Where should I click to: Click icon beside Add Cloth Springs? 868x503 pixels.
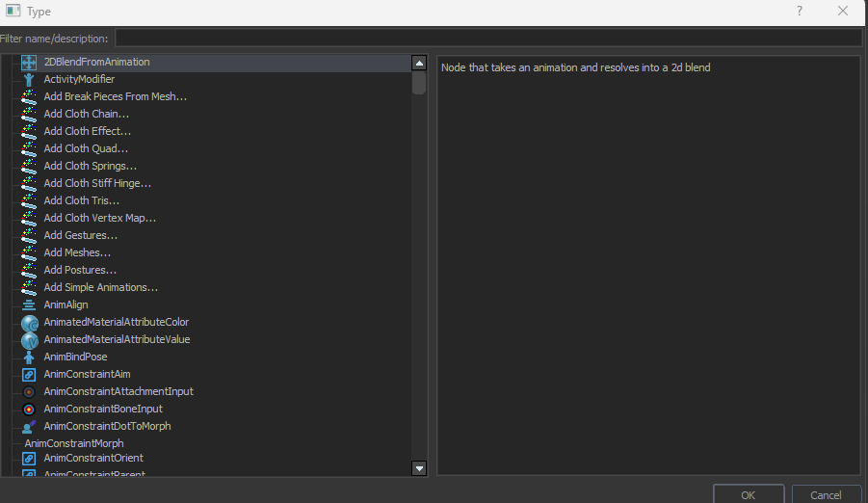(29, 166)
